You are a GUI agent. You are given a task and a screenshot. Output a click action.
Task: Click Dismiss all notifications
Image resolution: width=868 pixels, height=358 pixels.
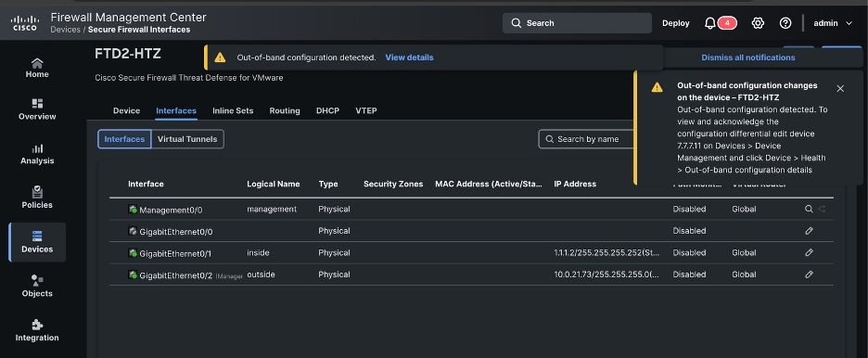747,58
